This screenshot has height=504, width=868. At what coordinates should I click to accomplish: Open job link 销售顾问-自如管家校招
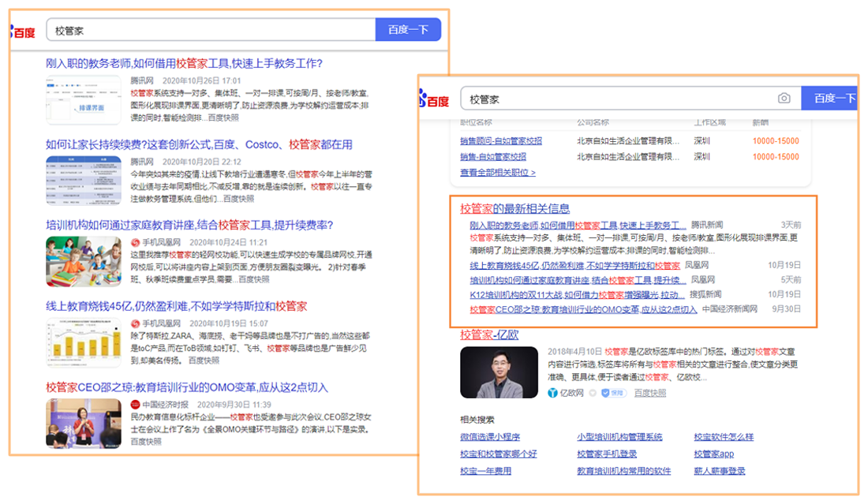click(x=501, y=140)
